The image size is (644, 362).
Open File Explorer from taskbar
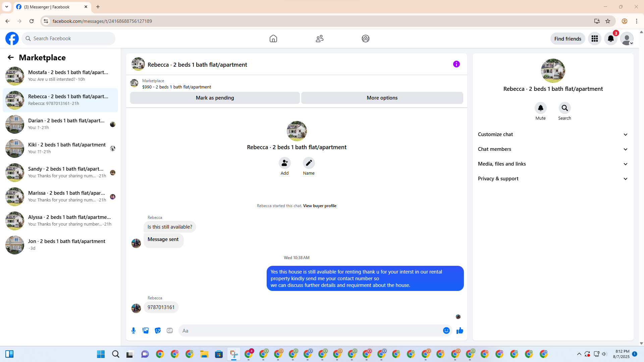click(204, 354)
